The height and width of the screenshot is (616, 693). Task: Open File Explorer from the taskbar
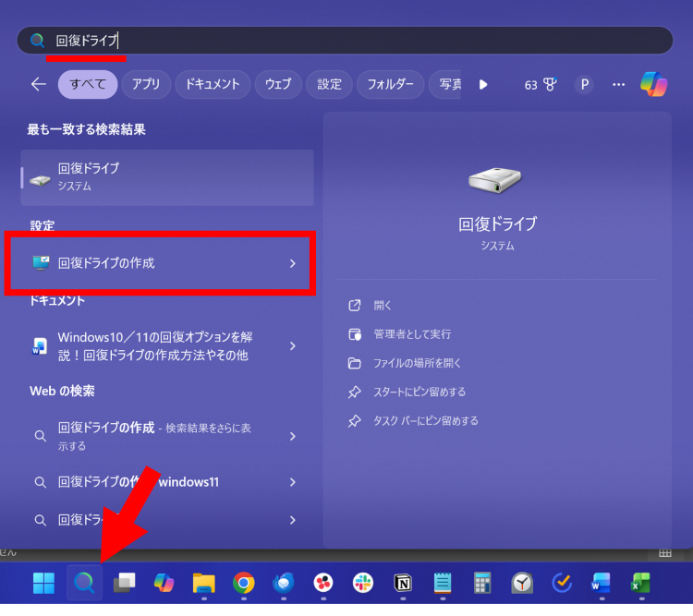coord(204,583)
